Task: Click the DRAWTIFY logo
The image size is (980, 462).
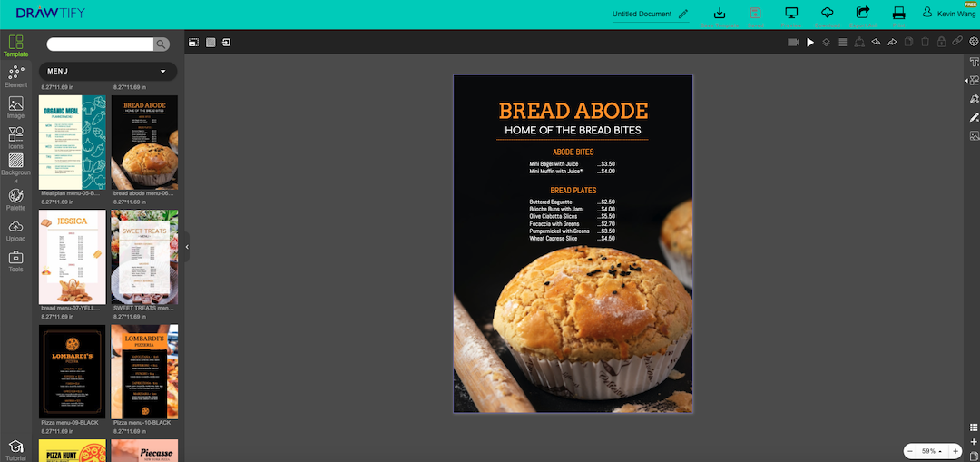Action: [51, 13]
